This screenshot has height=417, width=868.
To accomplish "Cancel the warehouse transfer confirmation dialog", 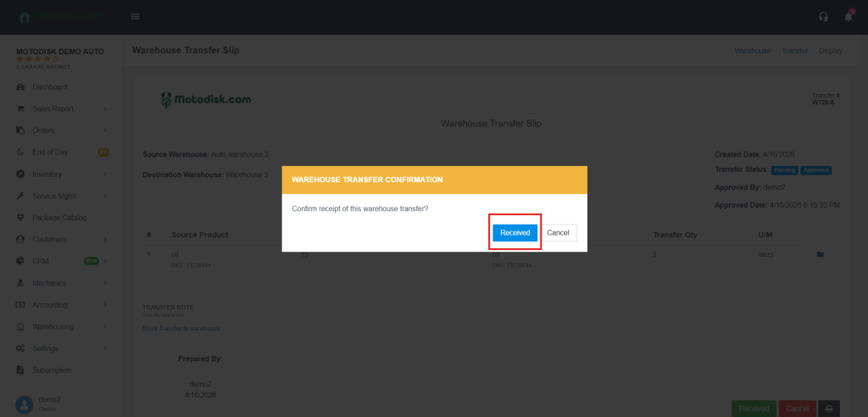I will point(558,232).
